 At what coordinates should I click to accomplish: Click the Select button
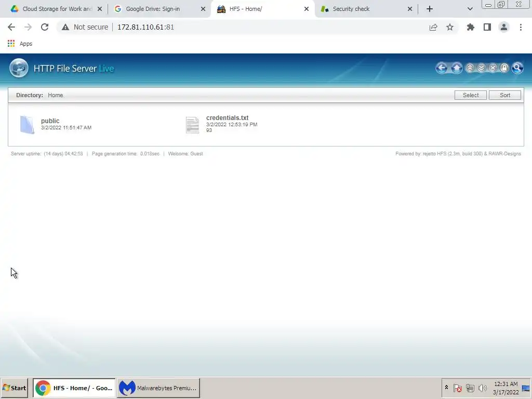coord(471,95)
